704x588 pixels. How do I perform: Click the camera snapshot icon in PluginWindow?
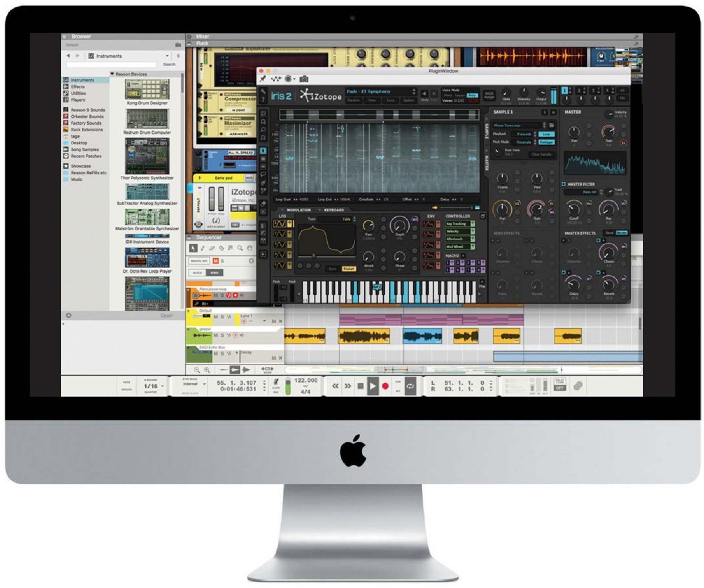click(304, 79)
